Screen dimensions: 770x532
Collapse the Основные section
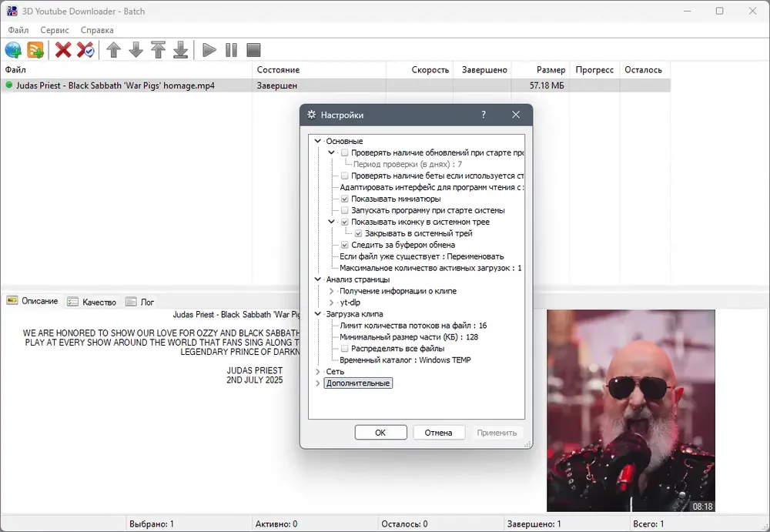point(318,141)
